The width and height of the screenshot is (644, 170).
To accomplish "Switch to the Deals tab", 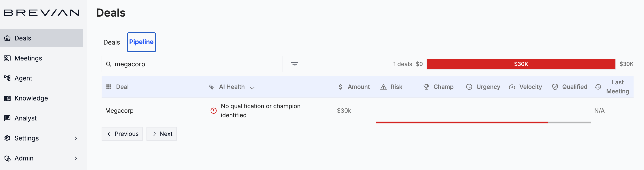I will pyautogui.click(x=112, y=42).
